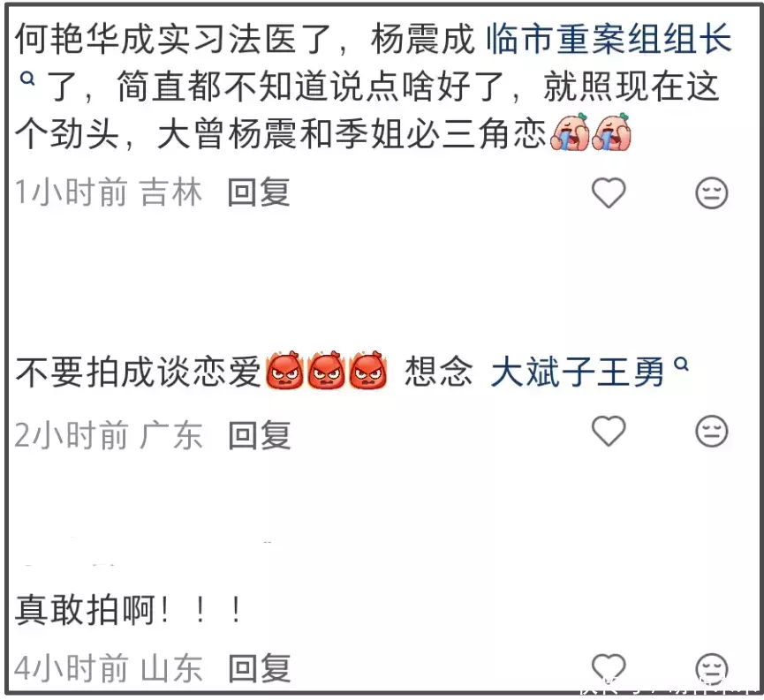Screen dimensions: 764x700
Task: Click the 1小时前 吉林 timestamp
Action: (108, 192)
